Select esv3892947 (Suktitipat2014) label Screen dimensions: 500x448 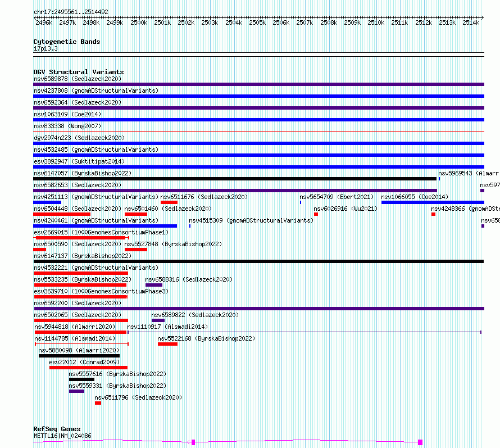[79, 161]
